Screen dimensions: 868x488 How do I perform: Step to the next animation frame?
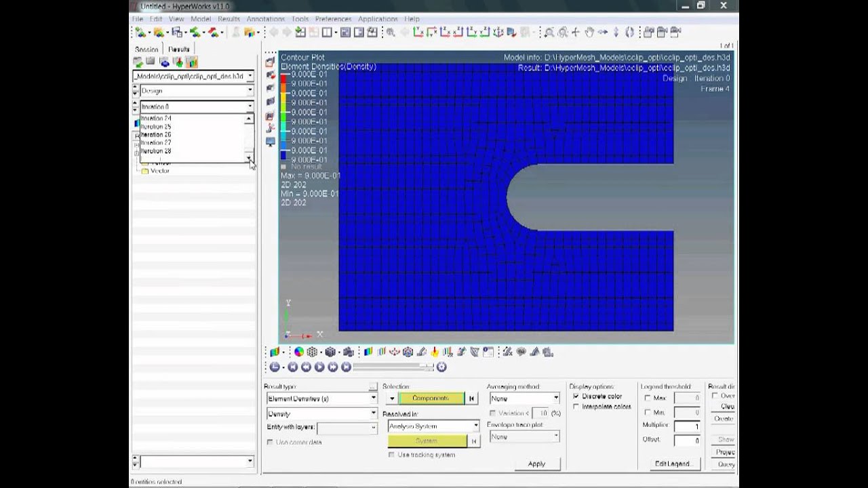click(333, 367)
